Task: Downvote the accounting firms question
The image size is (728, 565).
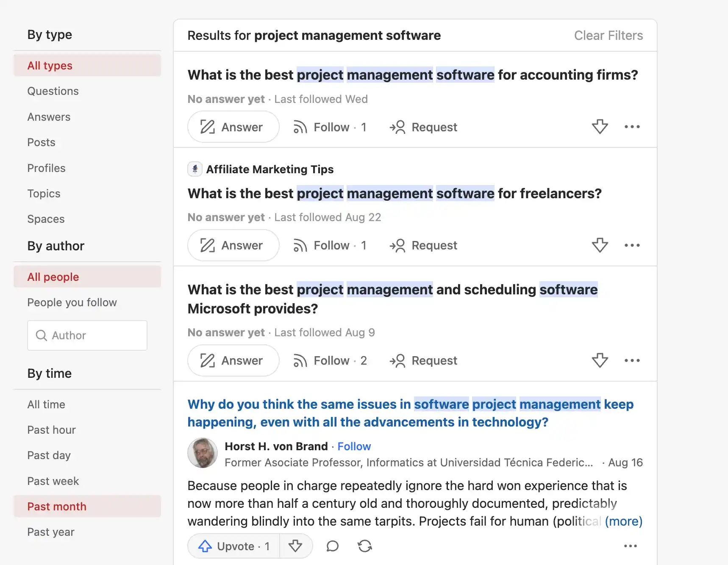Action: [x=600, y=127]
